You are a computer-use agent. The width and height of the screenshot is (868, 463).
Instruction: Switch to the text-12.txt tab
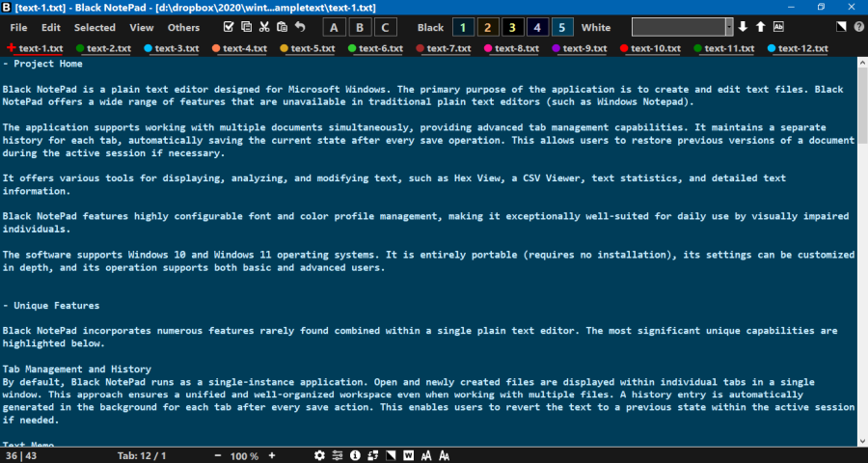(x=798, y=48)
